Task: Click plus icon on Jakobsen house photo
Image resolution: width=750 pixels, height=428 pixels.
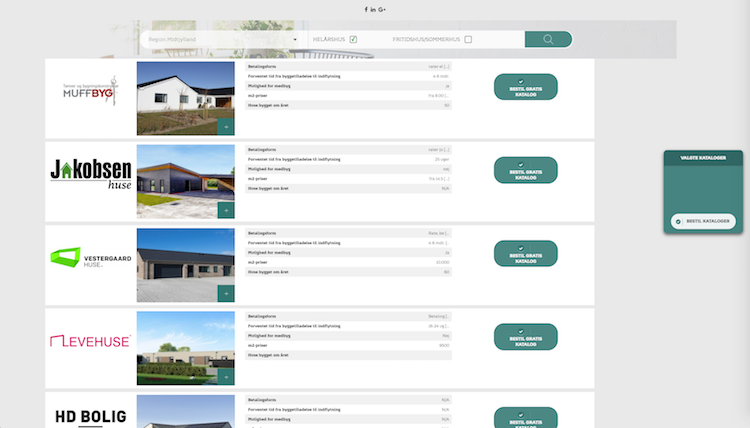Action: tap(225, 211)
